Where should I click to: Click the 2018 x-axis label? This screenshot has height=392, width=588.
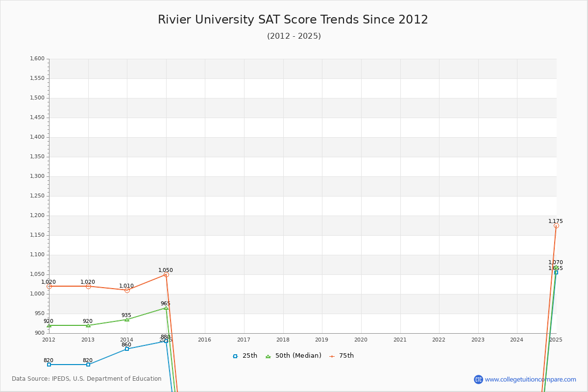[x=283, y=340]
